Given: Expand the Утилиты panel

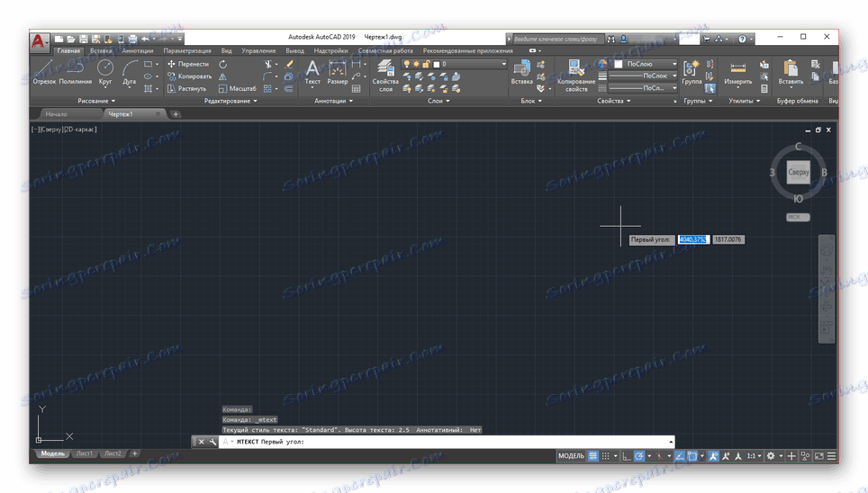Looking at the screenshot, I should (x=745, y=102).
